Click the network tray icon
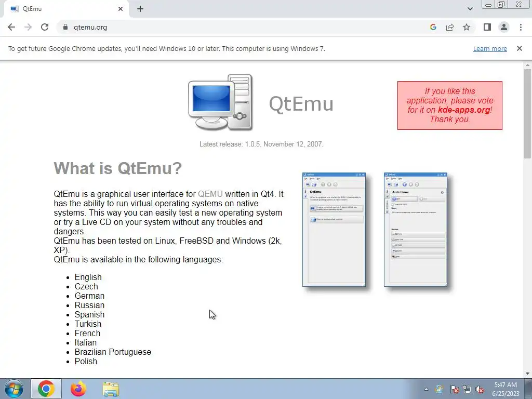Viewport: 532px width, 399px height. 467,389
